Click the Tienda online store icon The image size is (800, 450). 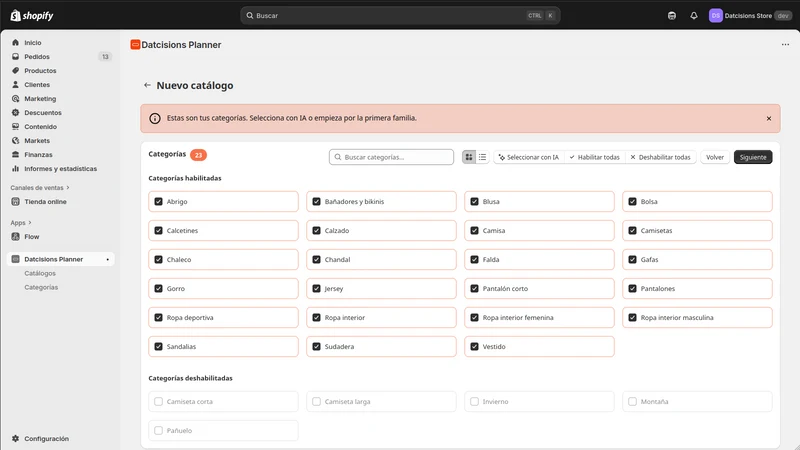[15, 202]
